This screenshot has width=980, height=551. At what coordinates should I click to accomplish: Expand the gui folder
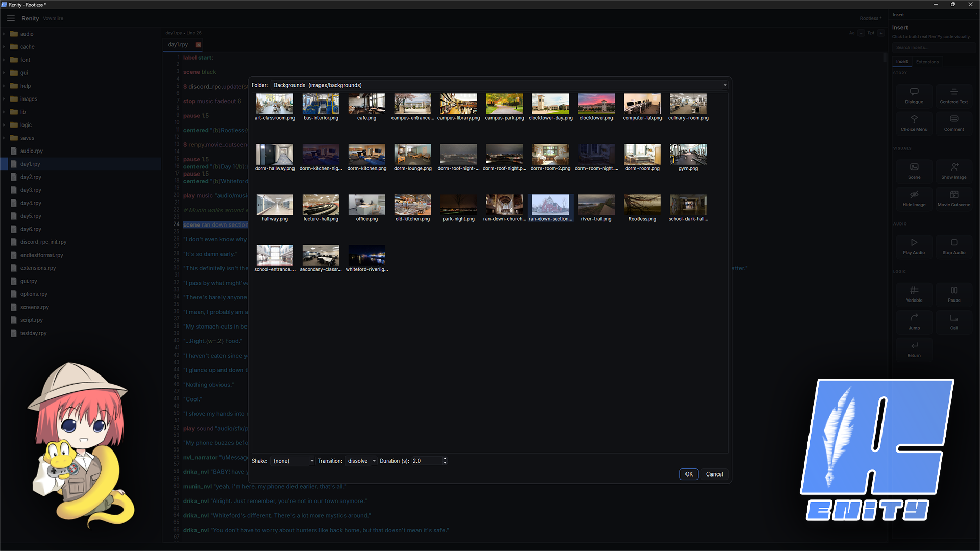click(x=4, y=73)
